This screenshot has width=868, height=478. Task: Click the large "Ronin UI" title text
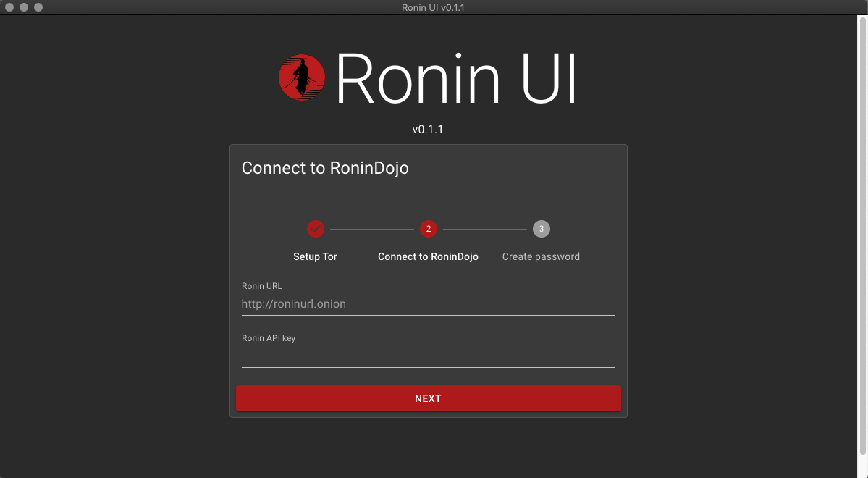pos(456,78)
